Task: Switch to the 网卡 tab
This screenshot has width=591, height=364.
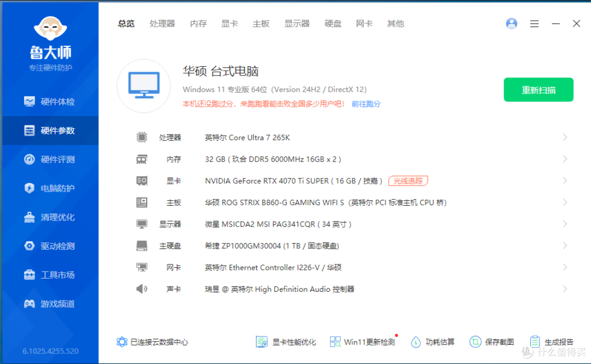Action: (364, 24)
